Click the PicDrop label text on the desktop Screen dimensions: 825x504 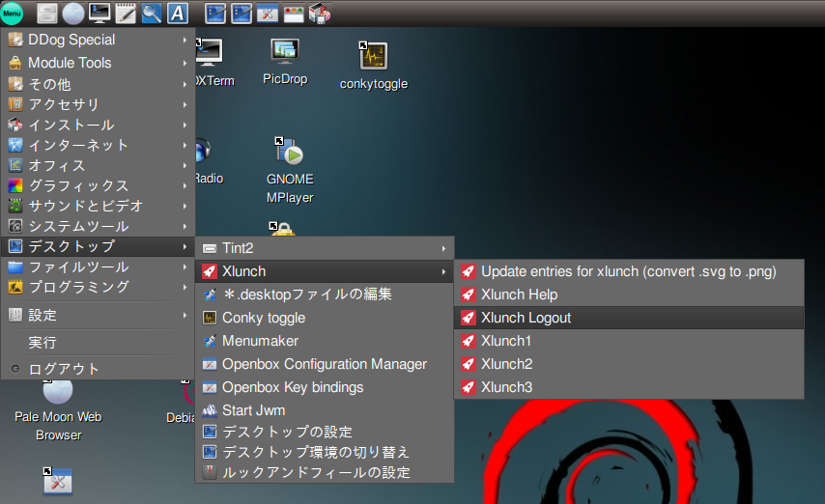click(285, 79)
